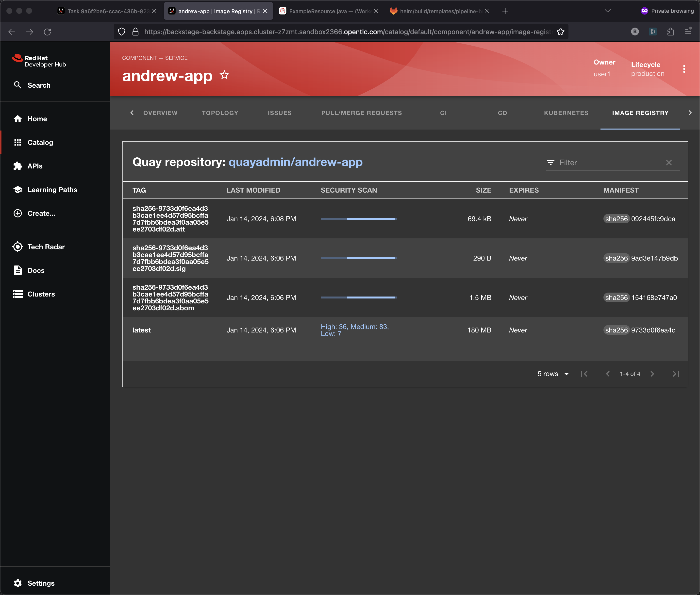This screenshot has width=700, height=595.
Task: Expand the 5 rows page-size dropdown
Action: click(553, 374)
